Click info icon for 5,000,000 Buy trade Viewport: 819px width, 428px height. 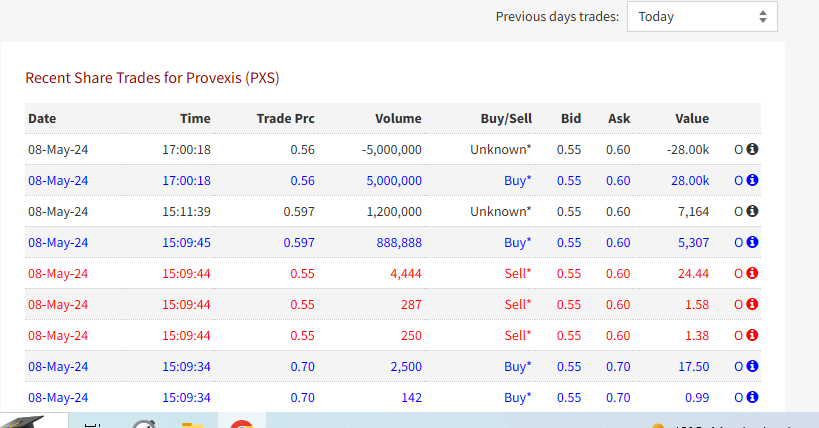point(752,180)
